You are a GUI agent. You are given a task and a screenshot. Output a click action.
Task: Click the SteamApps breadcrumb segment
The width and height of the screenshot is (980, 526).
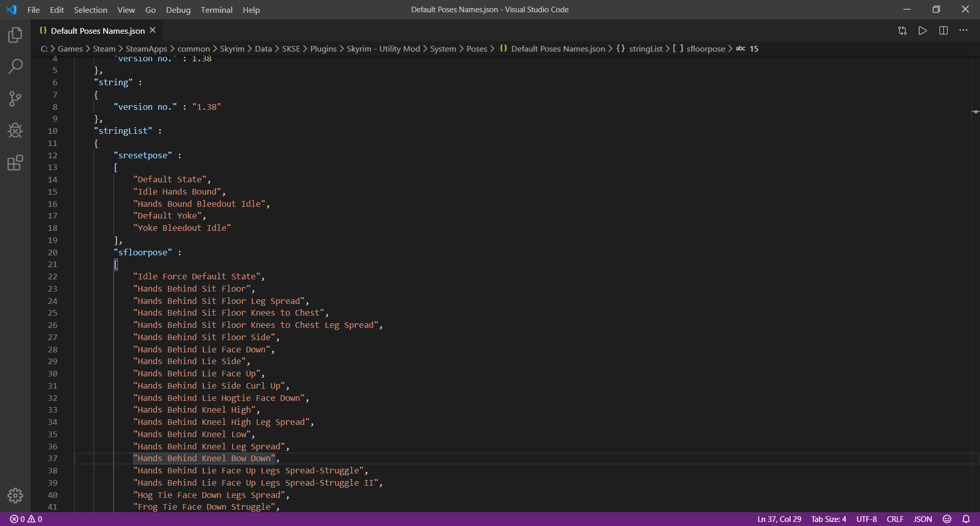[x=146, y=49]
